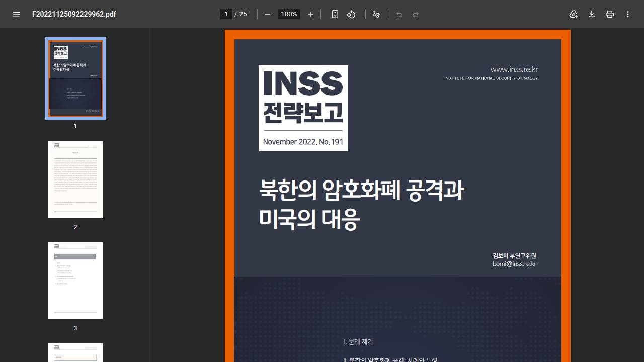The width and height of the screenshot is (644, 362).
Task: Jump to the page 3 thumbnail
Action: pos(75,281)
